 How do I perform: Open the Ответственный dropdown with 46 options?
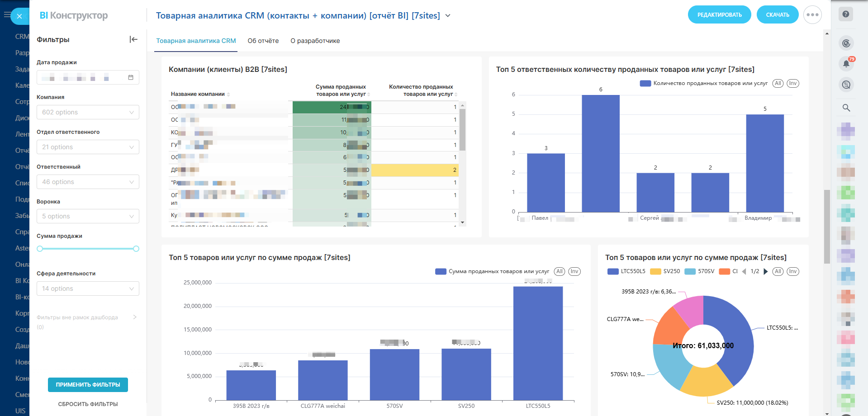point(88,182)
